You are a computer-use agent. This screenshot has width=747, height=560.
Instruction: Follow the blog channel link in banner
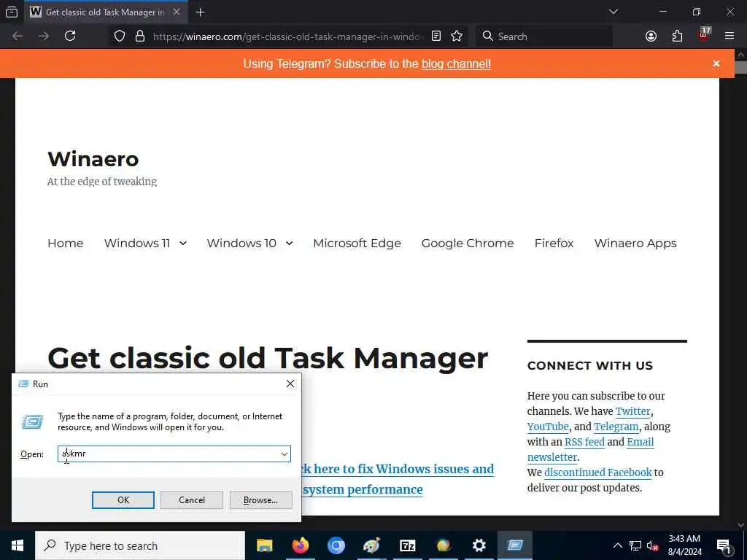456,64
